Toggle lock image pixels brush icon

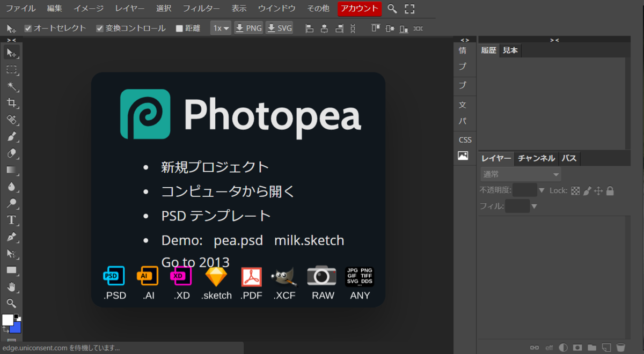(587, 190)
